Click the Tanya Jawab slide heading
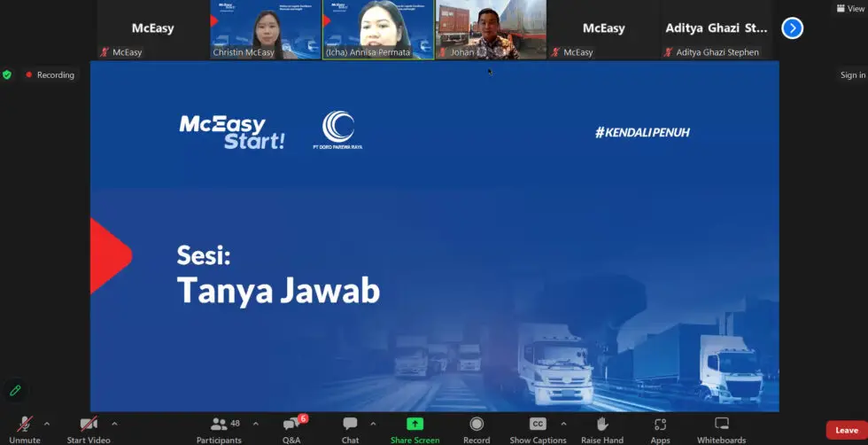 [x=278, y=291]
